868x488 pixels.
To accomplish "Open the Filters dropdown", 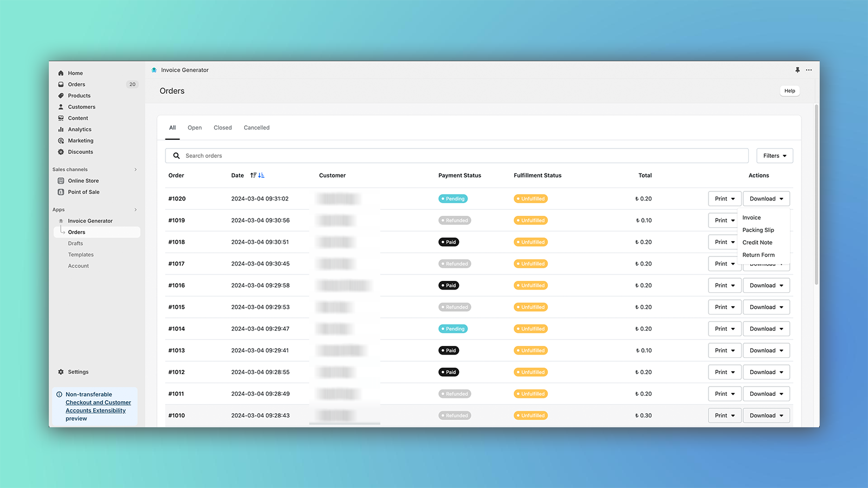I will click(x=774, y=156).
